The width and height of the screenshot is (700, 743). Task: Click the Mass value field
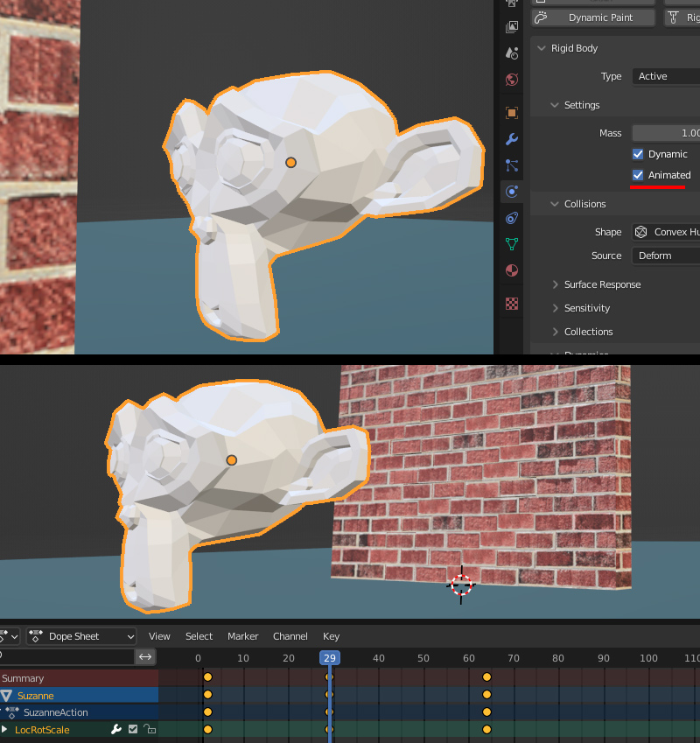coord(666,133)
